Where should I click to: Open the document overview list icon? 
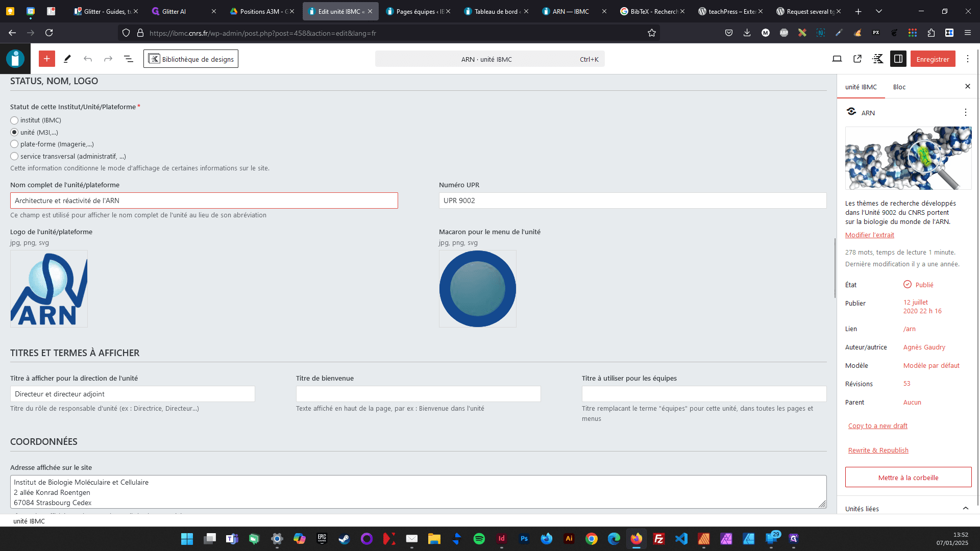pos(129,59)
